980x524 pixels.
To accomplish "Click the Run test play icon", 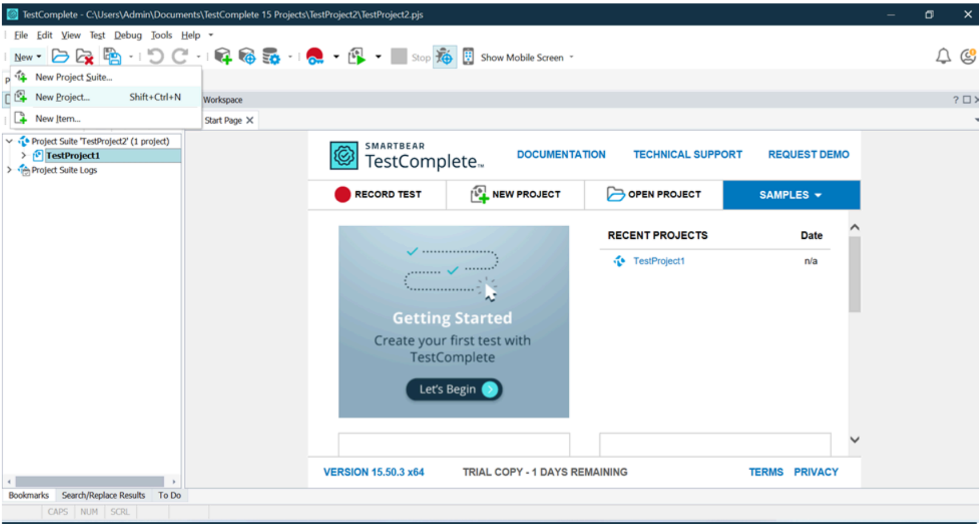I will point(357,56).
